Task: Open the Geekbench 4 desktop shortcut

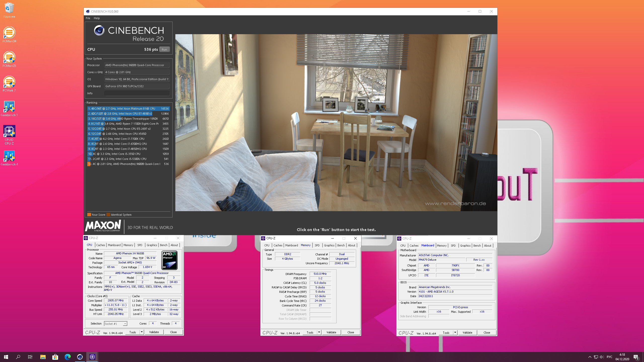Action: point(9,158)
